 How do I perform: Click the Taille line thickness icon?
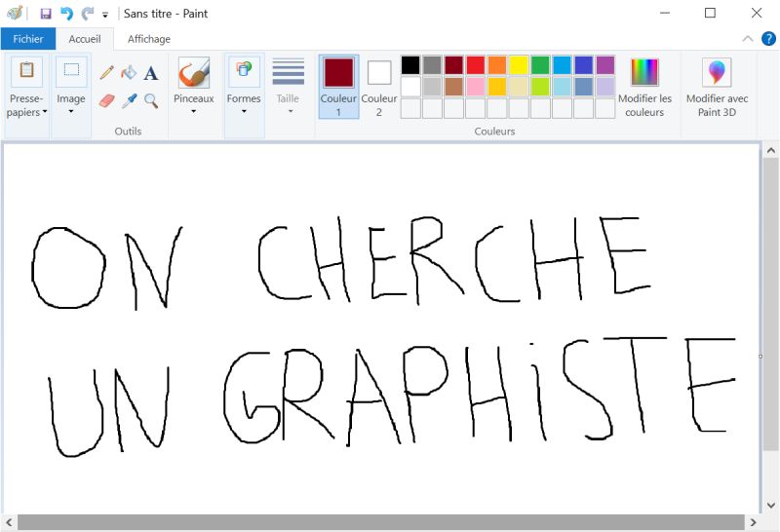click(288, 71)
